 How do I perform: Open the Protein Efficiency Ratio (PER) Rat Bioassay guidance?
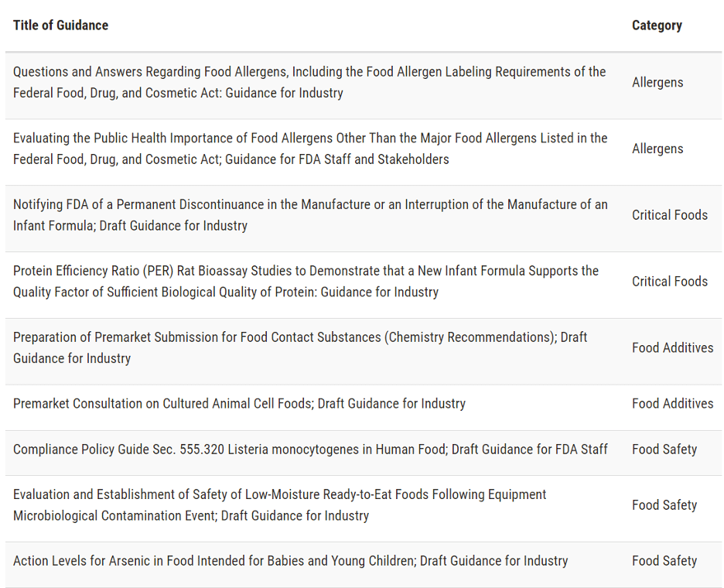click(306, 282)
